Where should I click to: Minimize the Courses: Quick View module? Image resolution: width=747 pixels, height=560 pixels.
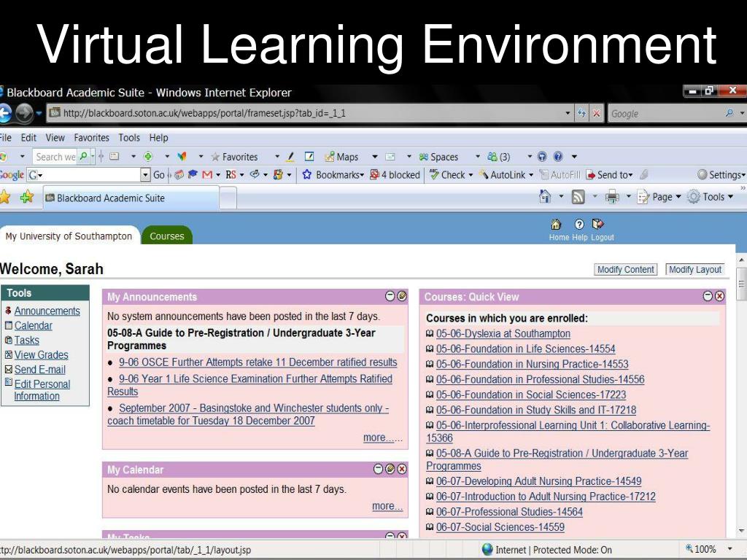click(708, 296)
